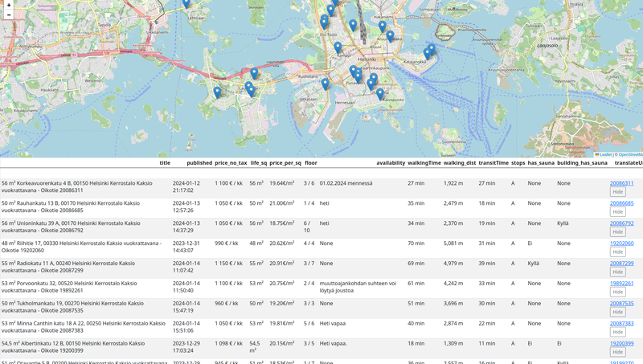Select the 'muuttoajankohdan suhteen' availability cell
643x364 pixels.
358,287
